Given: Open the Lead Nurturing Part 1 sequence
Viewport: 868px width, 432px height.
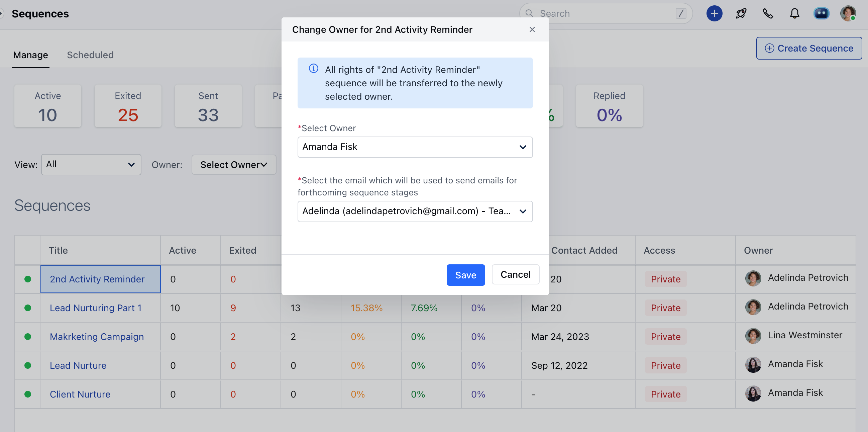Looking at the screenshot, I should tap(95, 308).
